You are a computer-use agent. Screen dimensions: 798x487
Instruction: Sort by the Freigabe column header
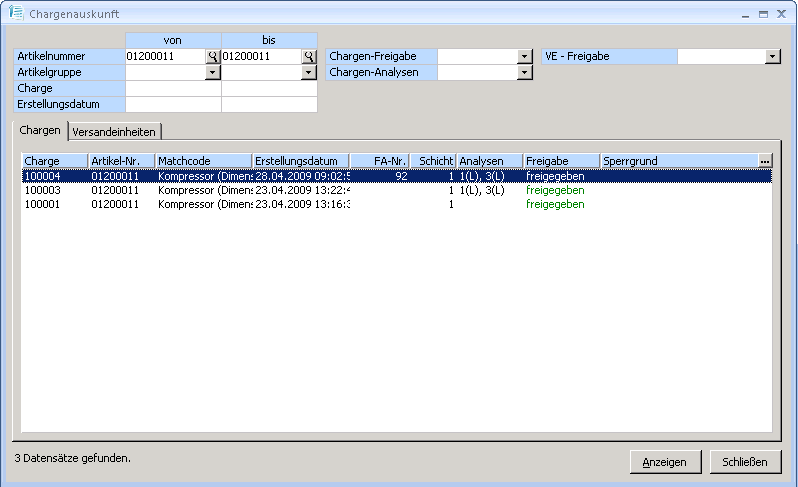click(x=560, y=161)
